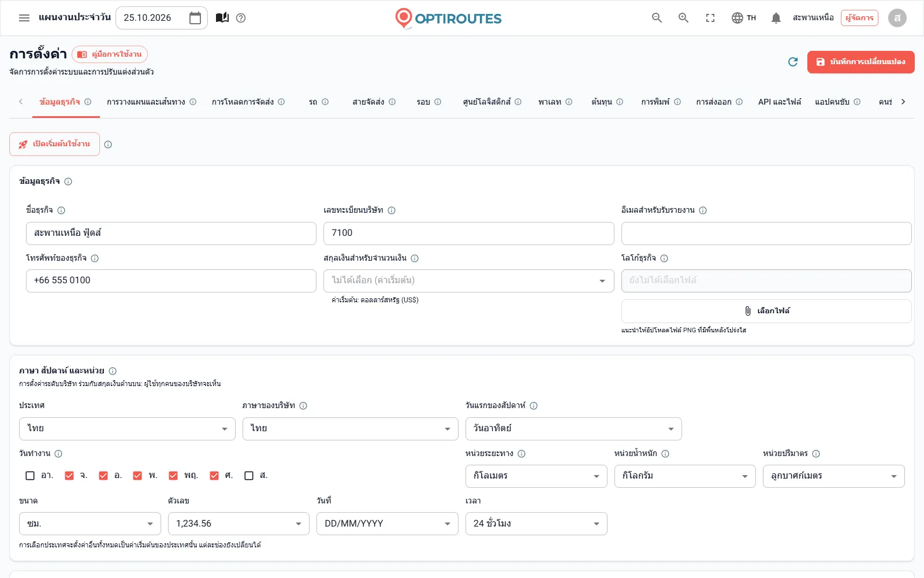The image size is (924, 578).
Task: Show info icon next to โทรศัพท์ของธุรกิจ
Action: 95,258
